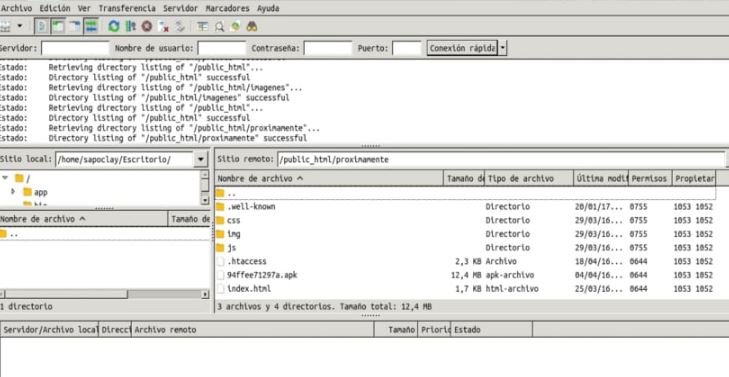Click the folder icon of .well-known

tap(220, 206)
